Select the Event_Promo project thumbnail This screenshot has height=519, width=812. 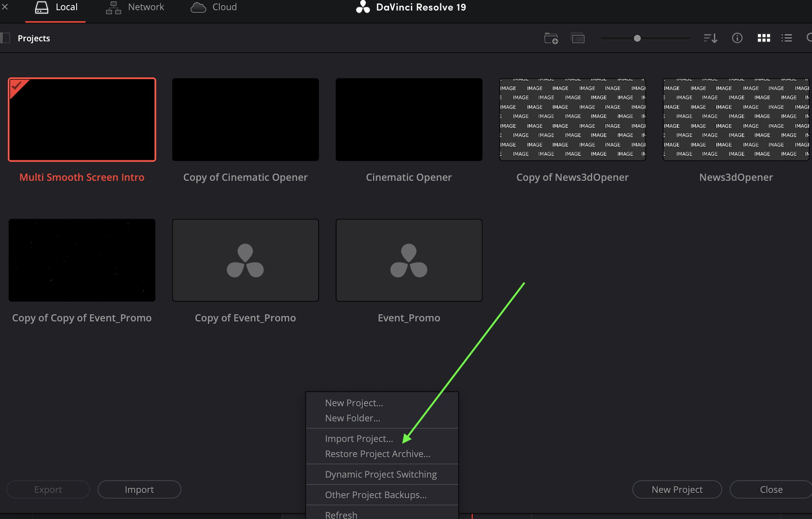coord(408,260)
